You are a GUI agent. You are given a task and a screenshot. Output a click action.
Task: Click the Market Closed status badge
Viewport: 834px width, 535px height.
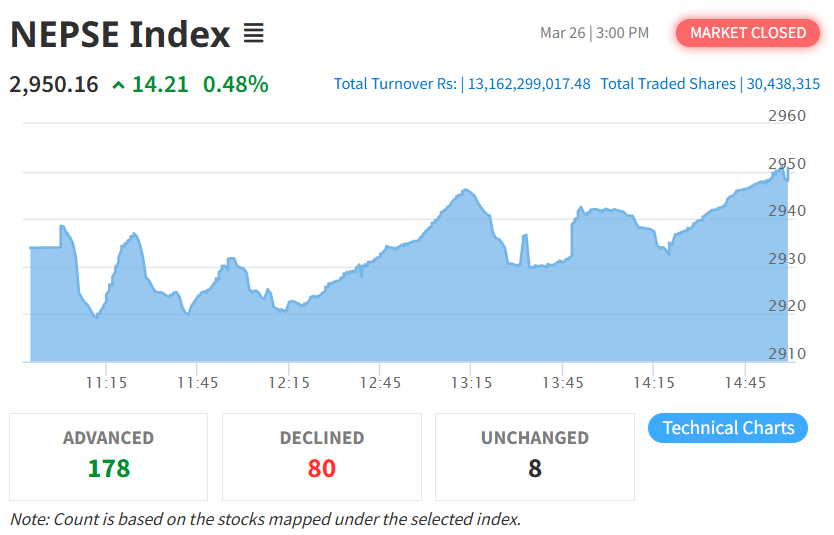tap(748, 33)
